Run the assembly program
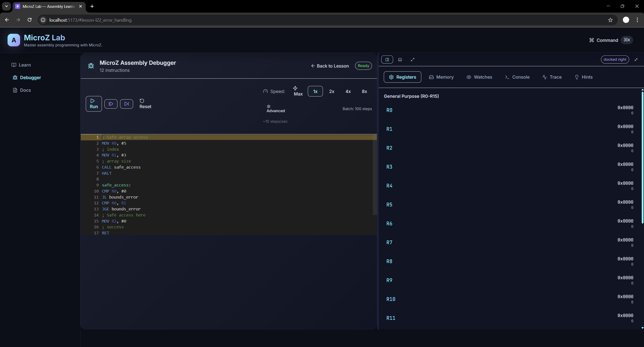This screenshot has height=347, width=644. point(94,104)
